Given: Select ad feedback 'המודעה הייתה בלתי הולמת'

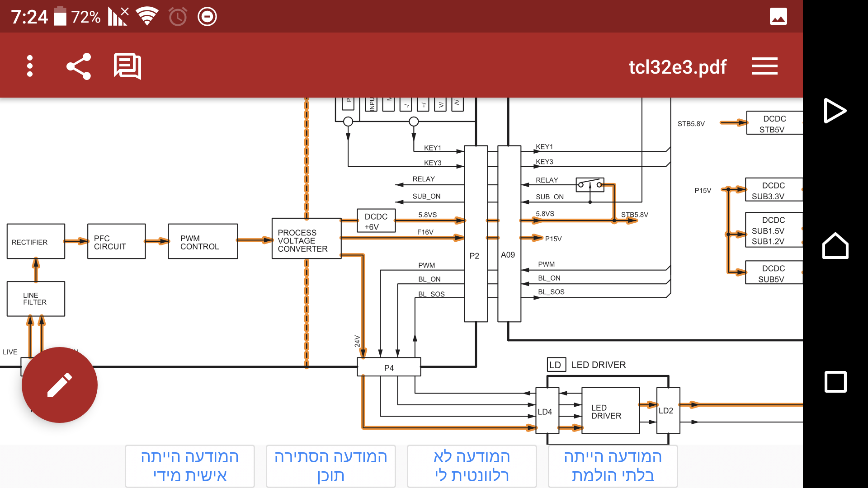Looking at the screenshot, I should pos(613,466).
